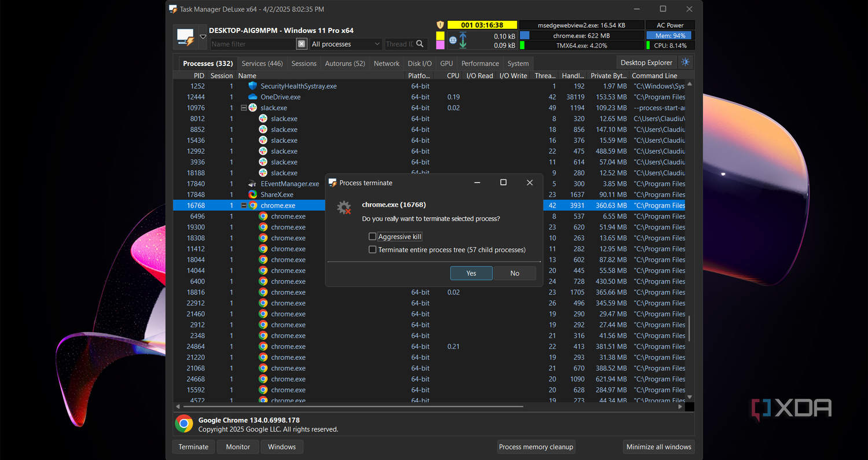The width and height of the screenshot is (868, 460).
Task: Click the upload/download arrows network icon
Action: pos(462,41)
